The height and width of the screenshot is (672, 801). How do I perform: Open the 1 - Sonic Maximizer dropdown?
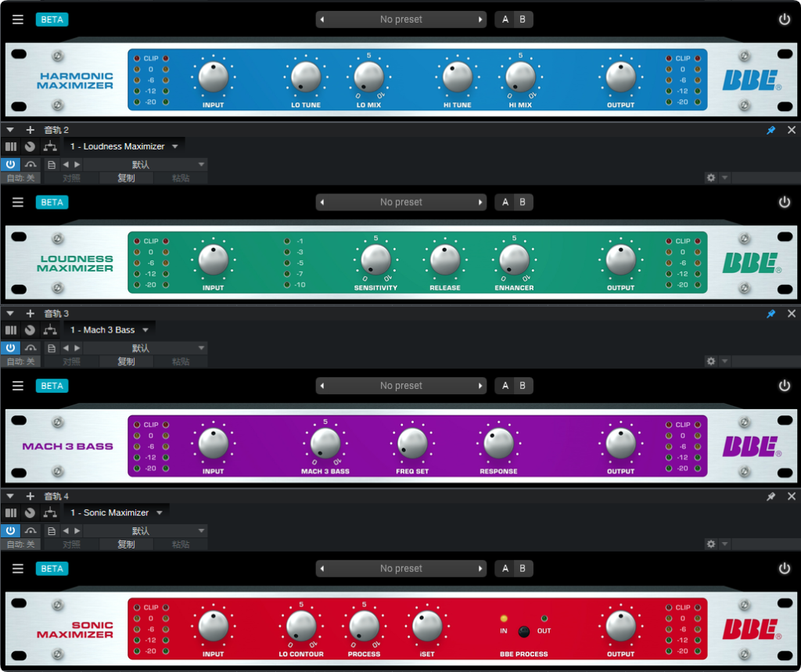click(117, 512)
